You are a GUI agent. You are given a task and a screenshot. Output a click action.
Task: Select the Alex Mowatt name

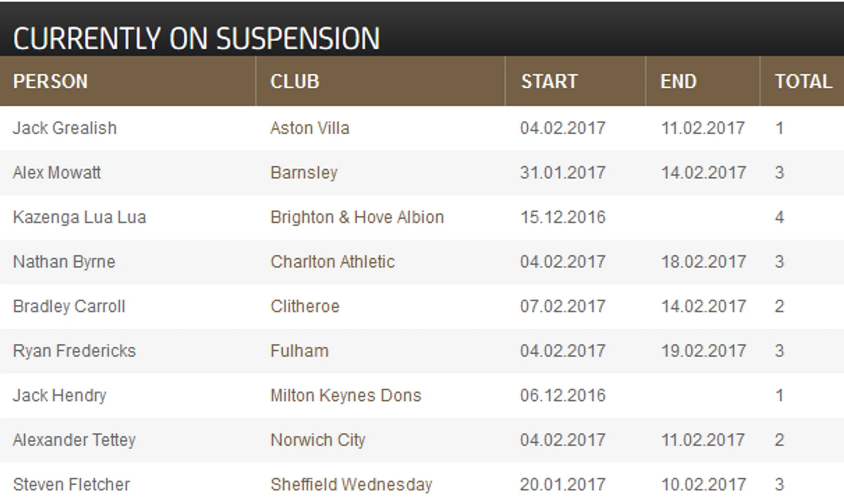[57, 172]
